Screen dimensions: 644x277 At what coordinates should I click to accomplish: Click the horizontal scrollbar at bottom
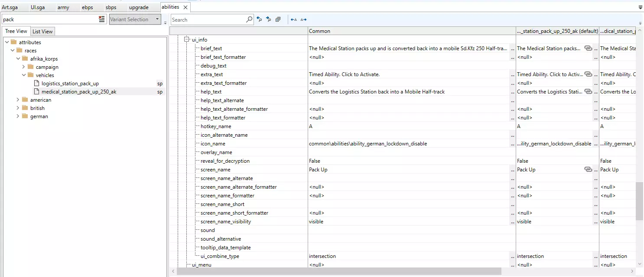coord(338,271)
